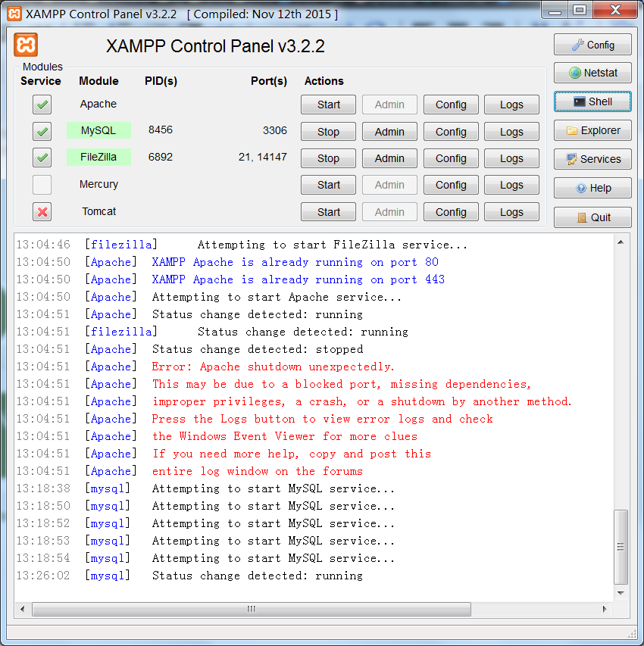Toggle the MySQL service install checkbox

point(42,132)
